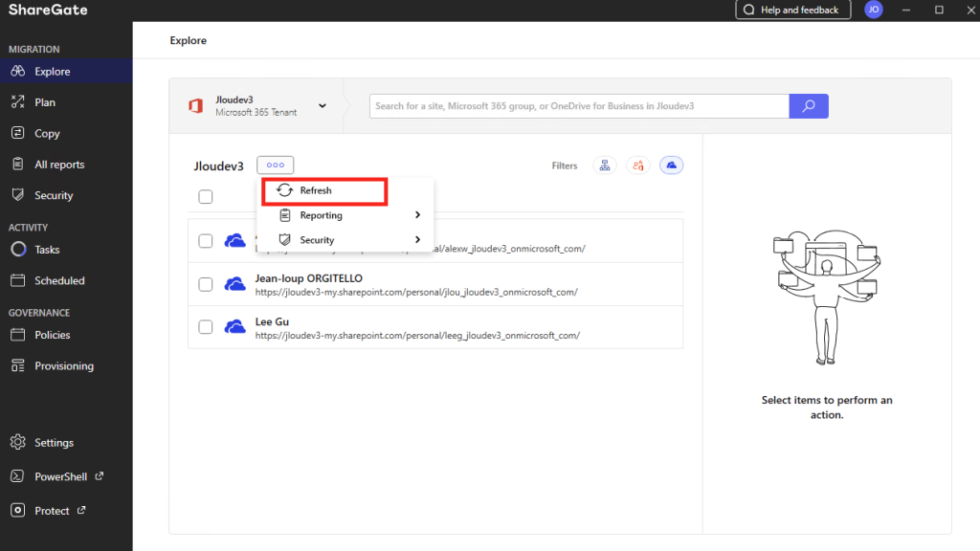Open the JO user account avatar
The width and height of the screenshot is (980, 551).
tap(873, 10)
